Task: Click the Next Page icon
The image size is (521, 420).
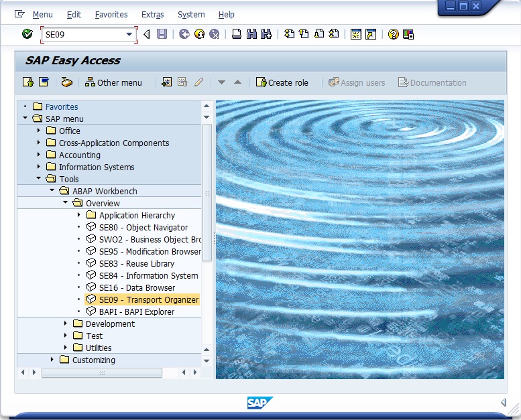Action: pos(319,34)
